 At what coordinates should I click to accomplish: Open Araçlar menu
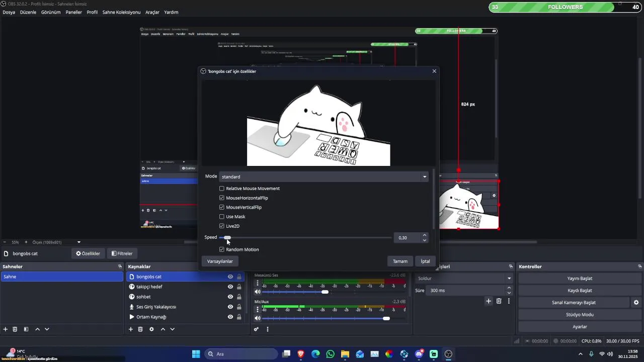point(152,12)
